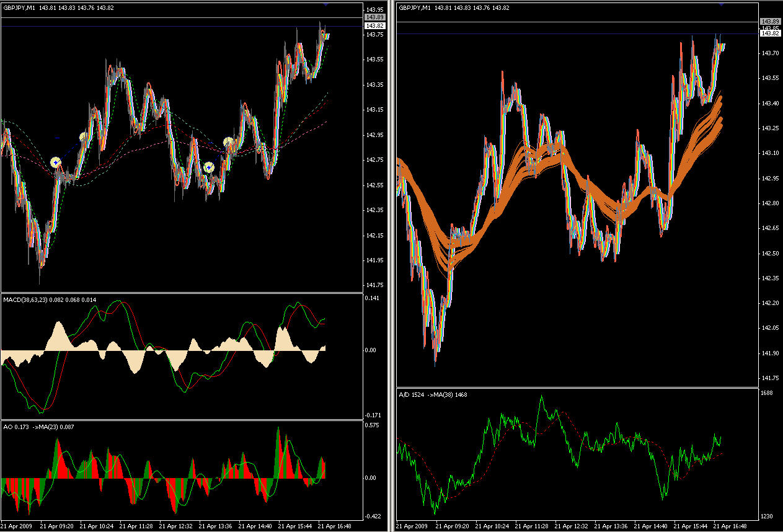Click the 141.95 price scale label
Image resolution: width=783 pixels, height=532 pixels.
pyautogui.click(x=374, y=260)
